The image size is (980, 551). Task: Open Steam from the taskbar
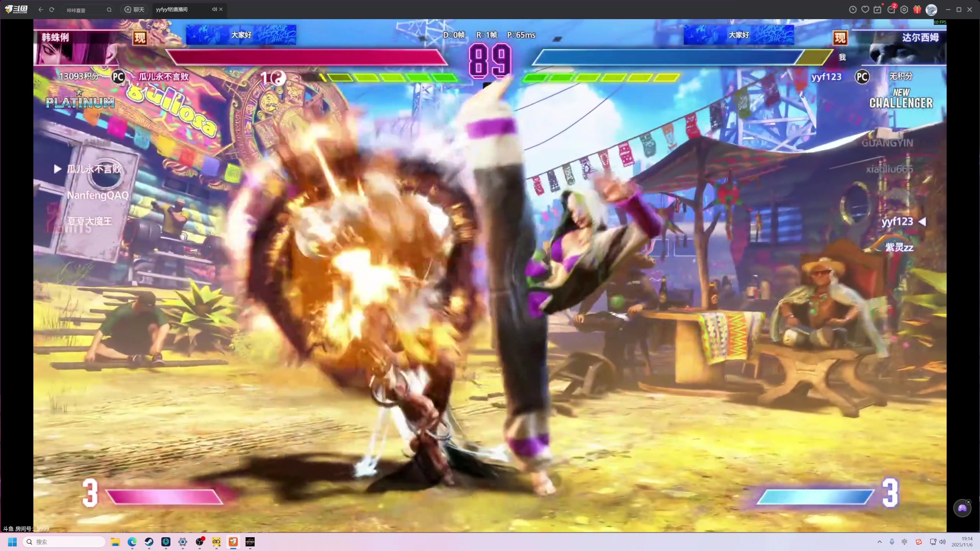[149, 542]
